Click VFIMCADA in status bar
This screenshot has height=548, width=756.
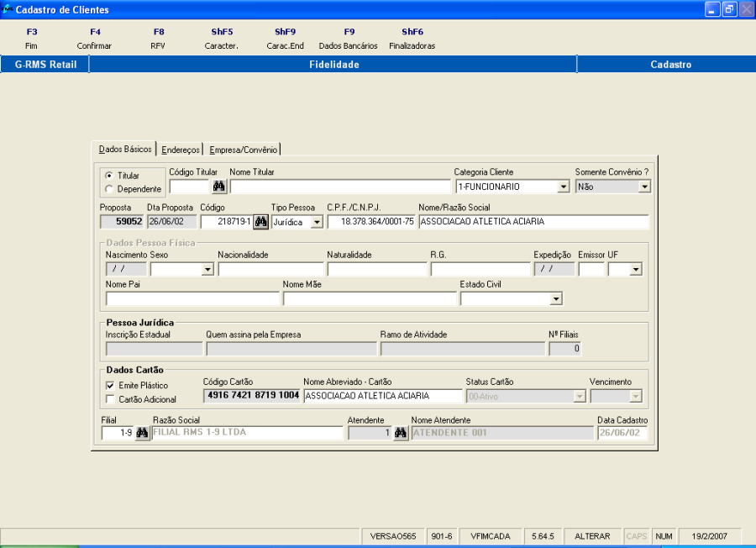pyautogui.click(x=491, y=536)
